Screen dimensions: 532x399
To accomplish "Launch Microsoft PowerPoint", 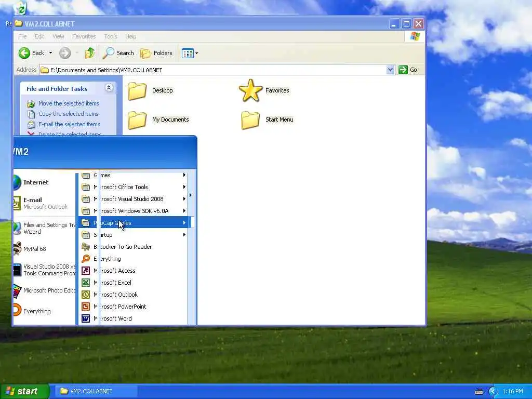I will (133, 307).
